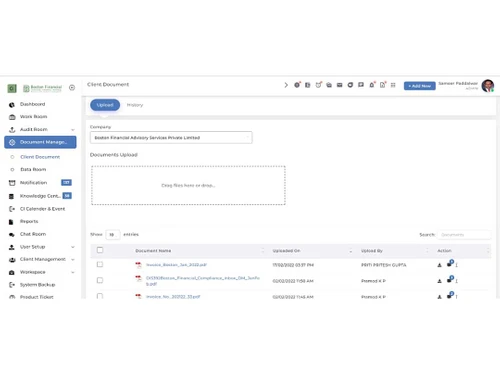Click the Add New button
The height and width of the screenshot is (375, 500).
click(420, 86)
